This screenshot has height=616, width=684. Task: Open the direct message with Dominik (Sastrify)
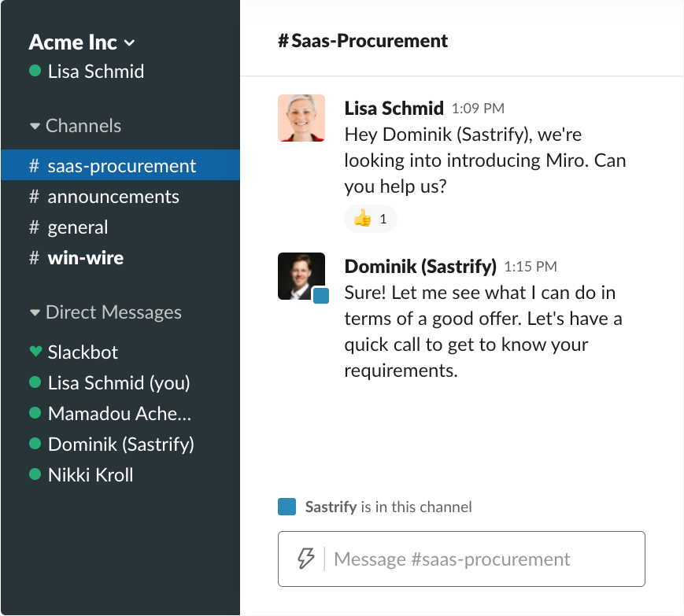pos(120,444)
